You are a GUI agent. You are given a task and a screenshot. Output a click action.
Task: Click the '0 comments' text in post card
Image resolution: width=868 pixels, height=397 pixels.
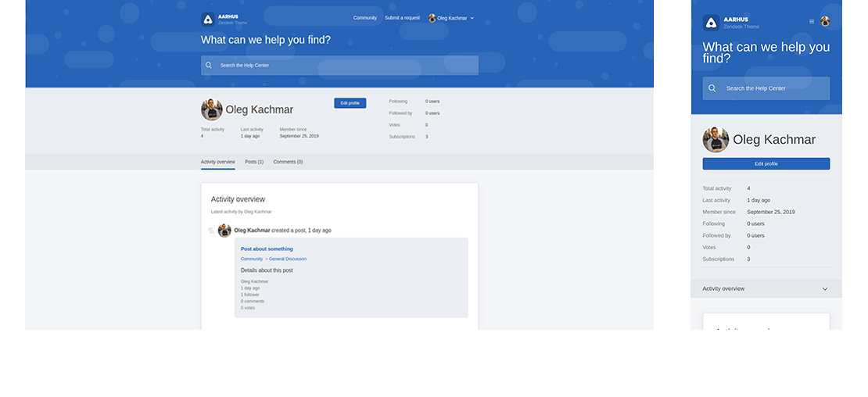tap(253, 302)
